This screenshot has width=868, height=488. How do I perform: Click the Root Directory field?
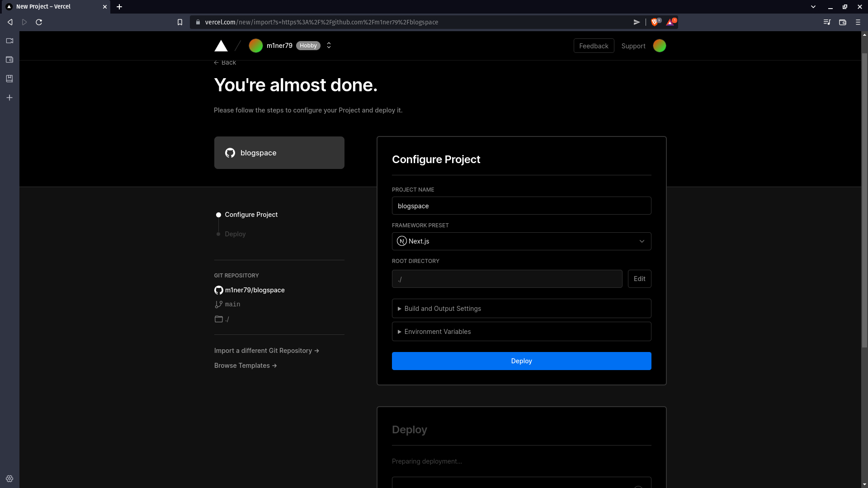(x=507, y=279)
